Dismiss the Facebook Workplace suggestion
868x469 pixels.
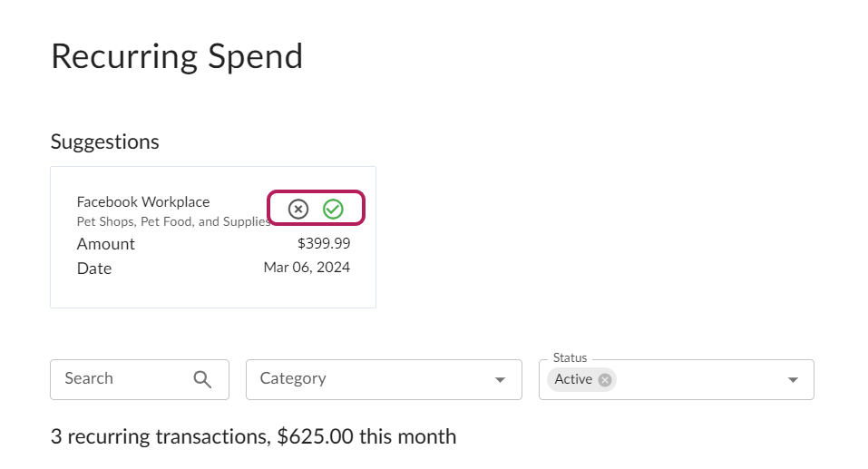(297, 209)
